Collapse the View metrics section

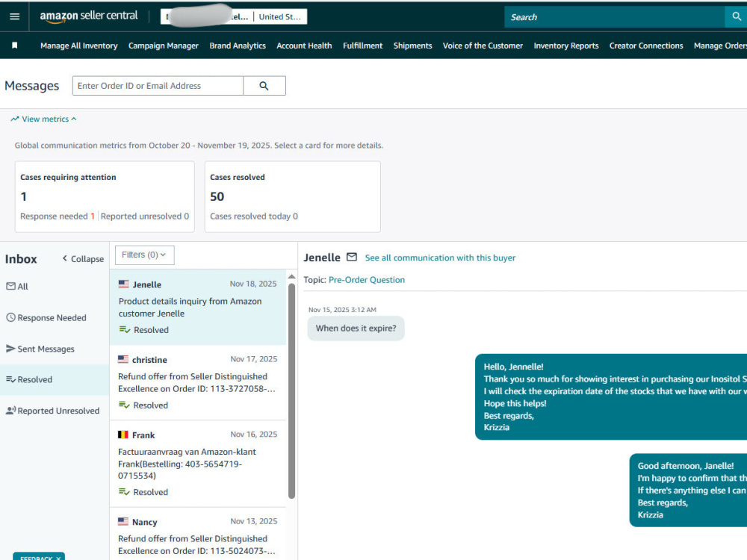(43, 119)
